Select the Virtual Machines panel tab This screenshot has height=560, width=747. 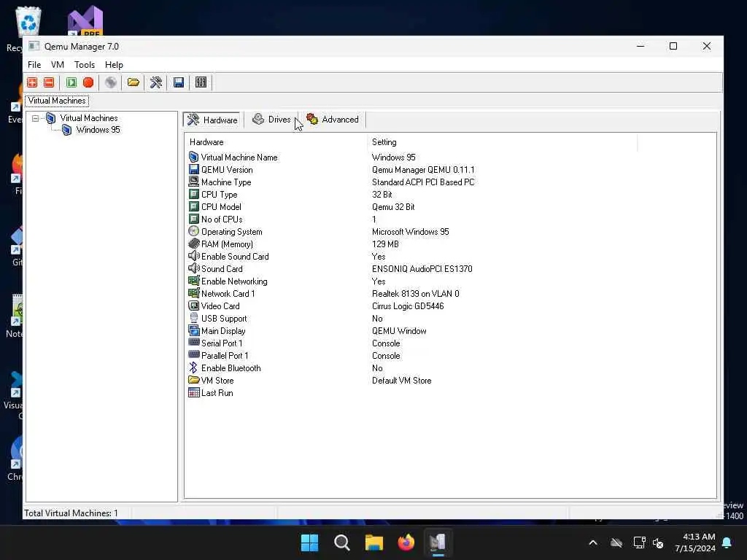57,101
